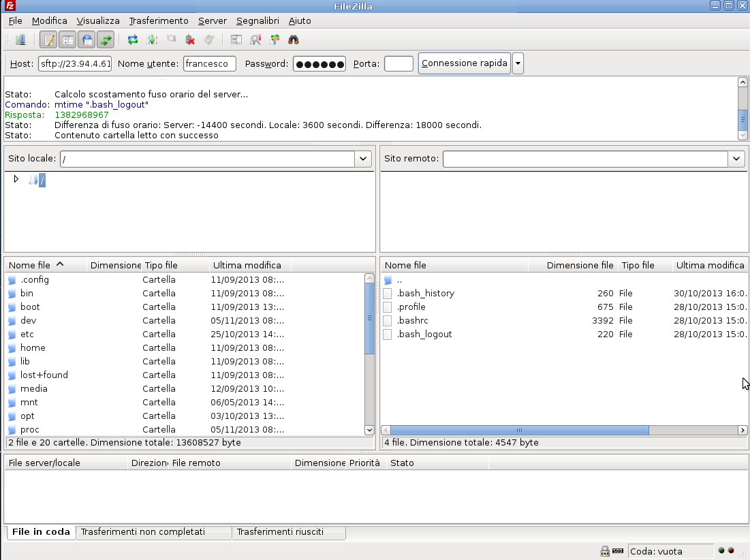The height and width of the screenshot is (560, 750).
Task: Switch to Trasferimenti non completati tab
Action: click(x=153, y=532)
